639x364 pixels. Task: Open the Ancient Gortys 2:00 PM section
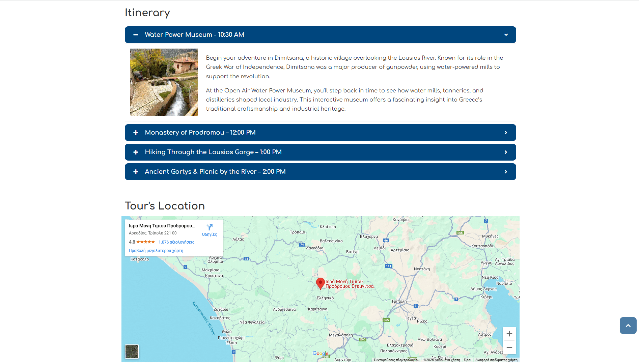tap(215, 172)
